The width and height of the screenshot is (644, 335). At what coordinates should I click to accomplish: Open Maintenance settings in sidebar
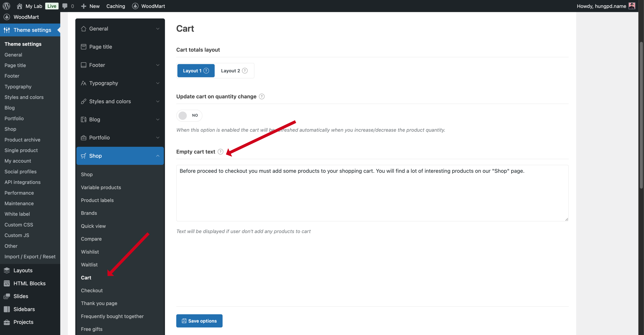(19, 204)
